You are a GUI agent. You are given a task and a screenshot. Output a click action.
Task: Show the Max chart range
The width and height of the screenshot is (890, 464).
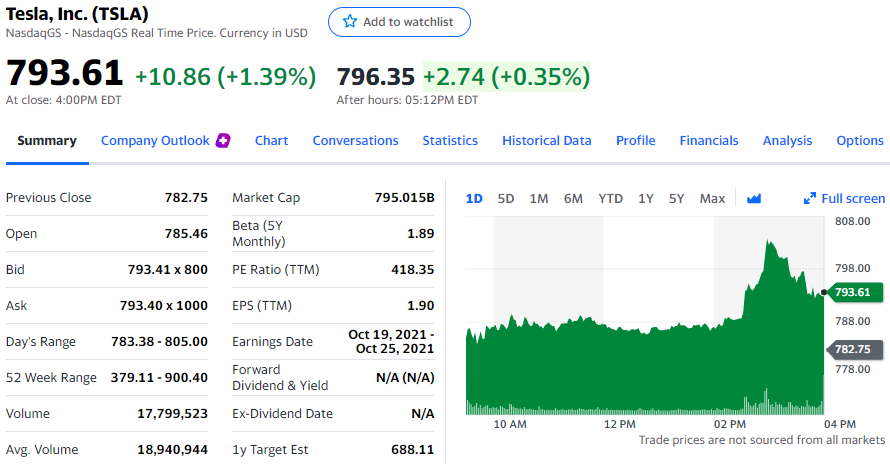(x=712, y=199)
